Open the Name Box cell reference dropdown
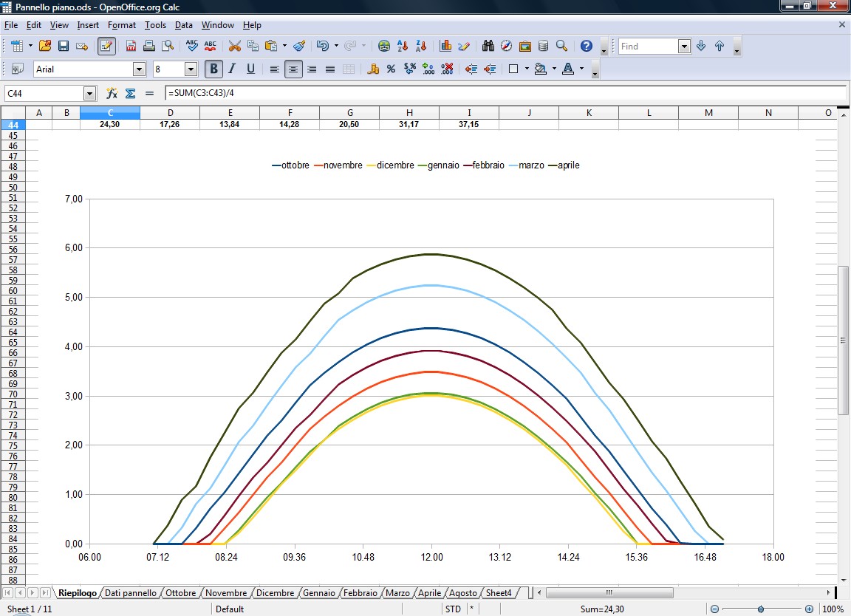 [90, 94]
